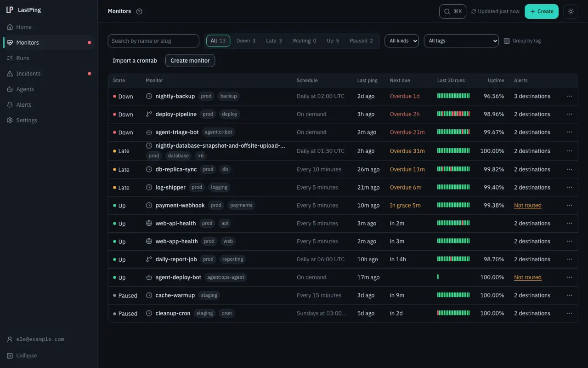Click the globe icon for web-api-health
This screenshot has width=588, height=368.
click(149, 224)
